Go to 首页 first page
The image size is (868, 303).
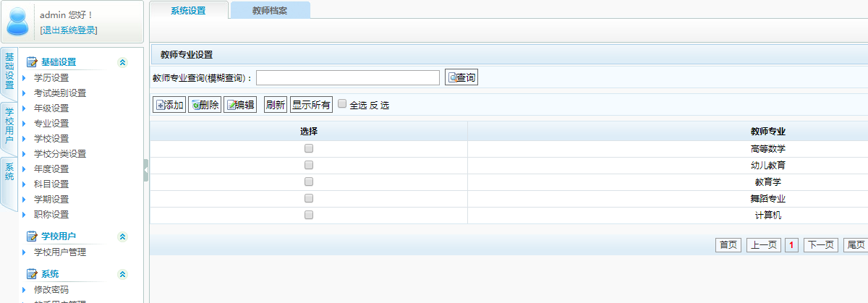tap(728, 245)
